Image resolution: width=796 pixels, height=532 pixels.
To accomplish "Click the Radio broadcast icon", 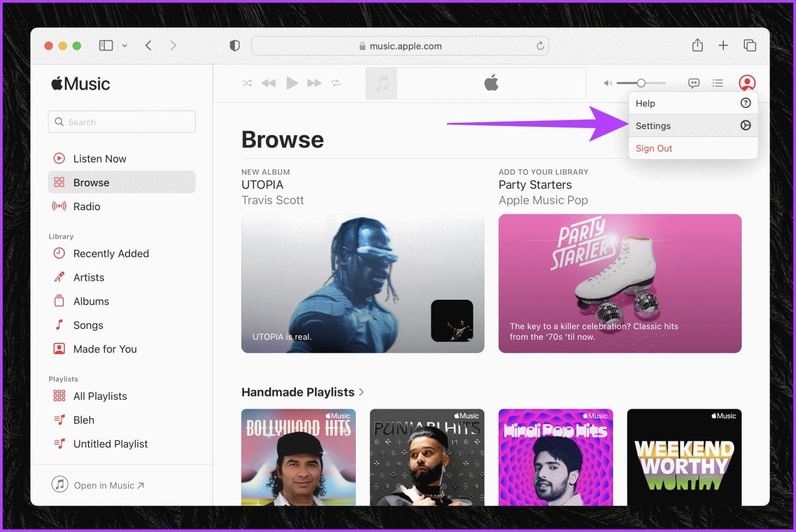I will (x=59, y=206).
